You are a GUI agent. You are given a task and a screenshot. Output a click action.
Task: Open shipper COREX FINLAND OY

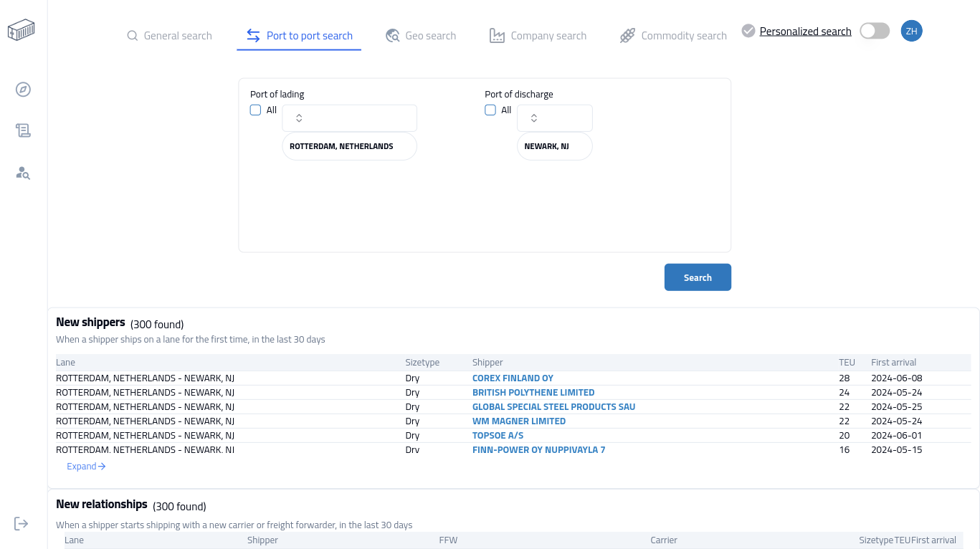tap(513, 378)
